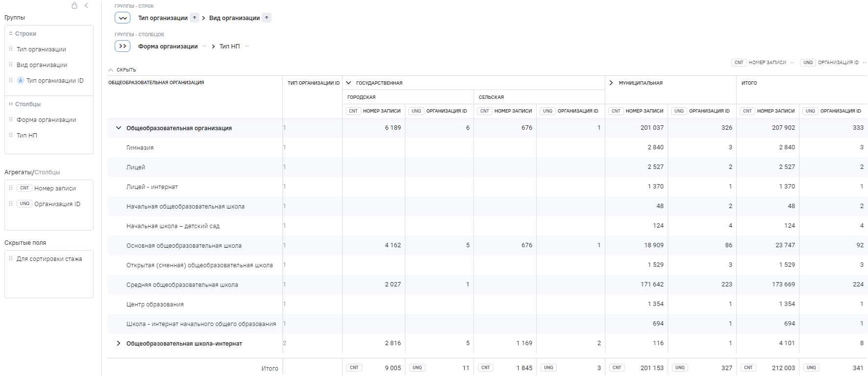868x376 pixels.
Task: Collapse the Общеобразовательная организация row group
Action: coord(118,128)
